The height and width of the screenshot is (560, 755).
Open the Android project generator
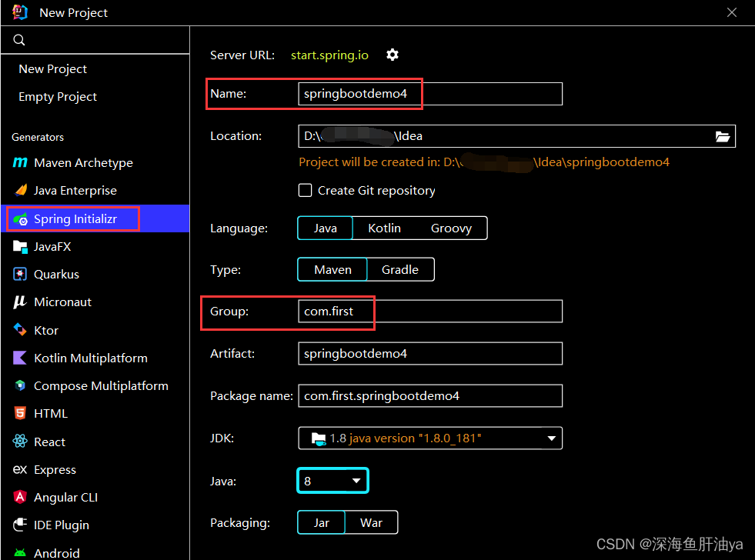tap(55, 551)
